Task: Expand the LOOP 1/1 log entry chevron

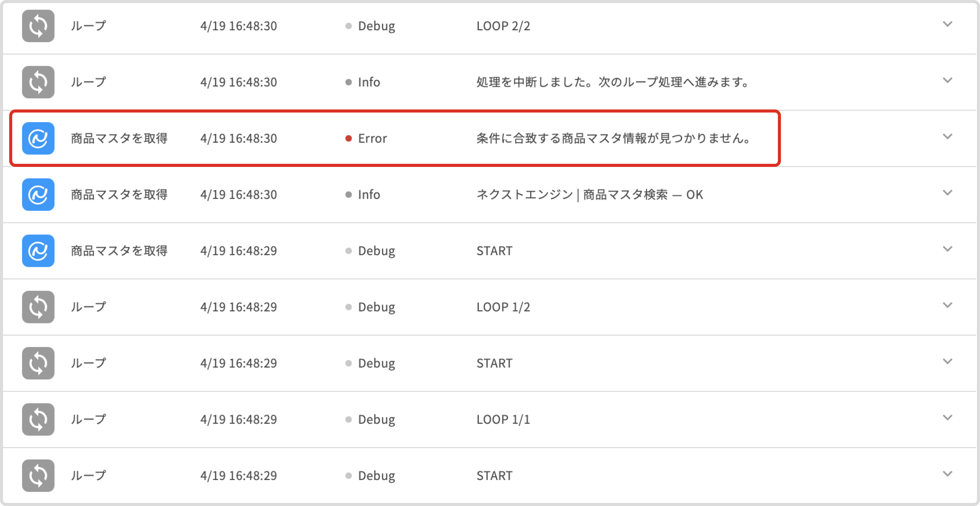Action: (947, 418)
